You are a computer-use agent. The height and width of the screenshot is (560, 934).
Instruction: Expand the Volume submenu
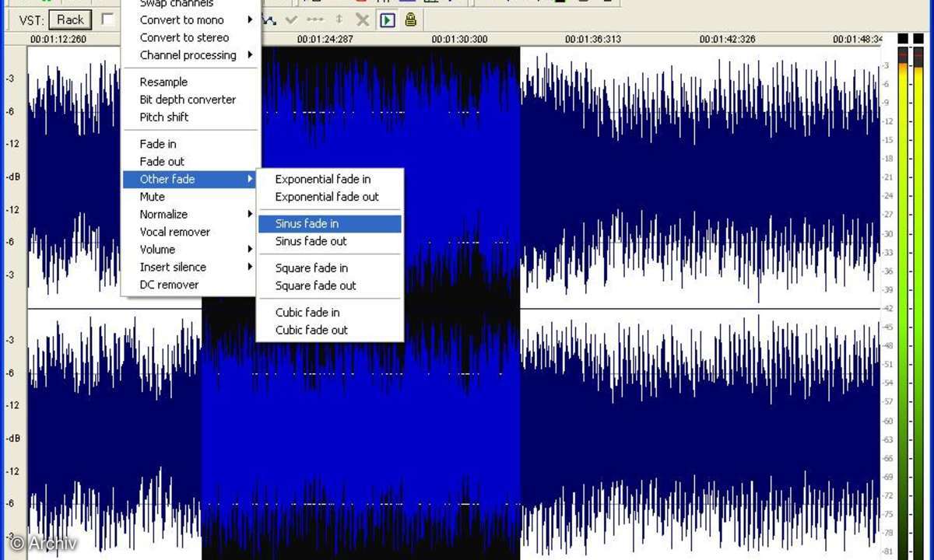tap(189, 250)
